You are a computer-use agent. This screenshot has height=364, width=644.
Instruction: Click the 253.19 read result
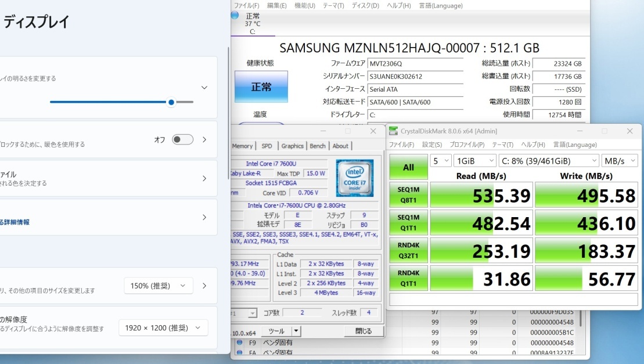point(481,250)
